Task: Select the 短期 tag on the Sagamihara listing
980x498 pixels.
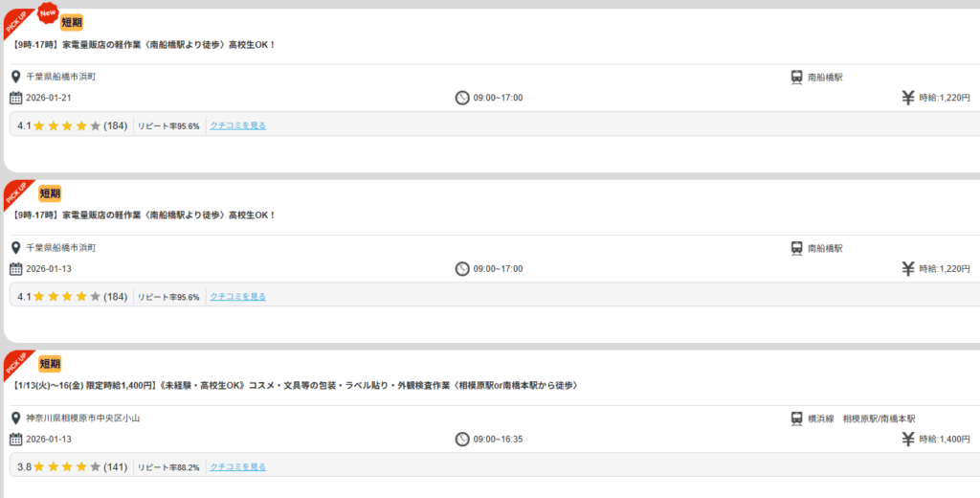Action: 50,364
